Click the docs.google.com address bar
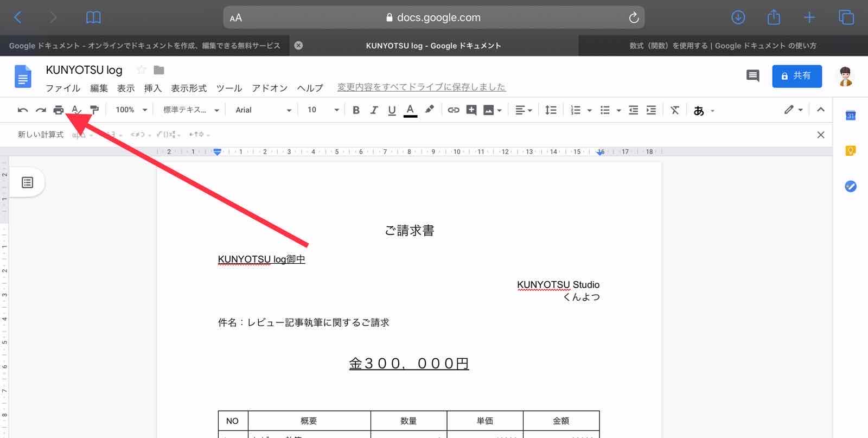868x438 pixels. 433,17
